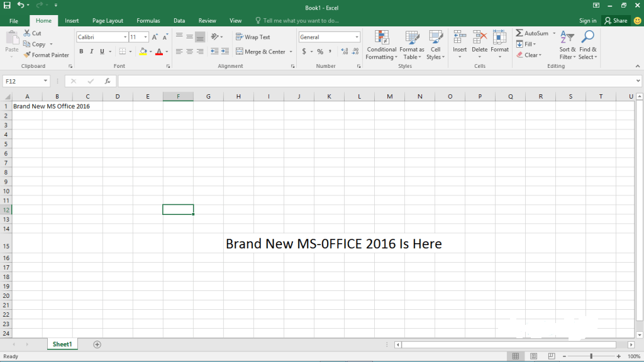The height and width of the screenshot is (362, 644).
Task: Toggle Bottom Align
Action: point(200,37)
